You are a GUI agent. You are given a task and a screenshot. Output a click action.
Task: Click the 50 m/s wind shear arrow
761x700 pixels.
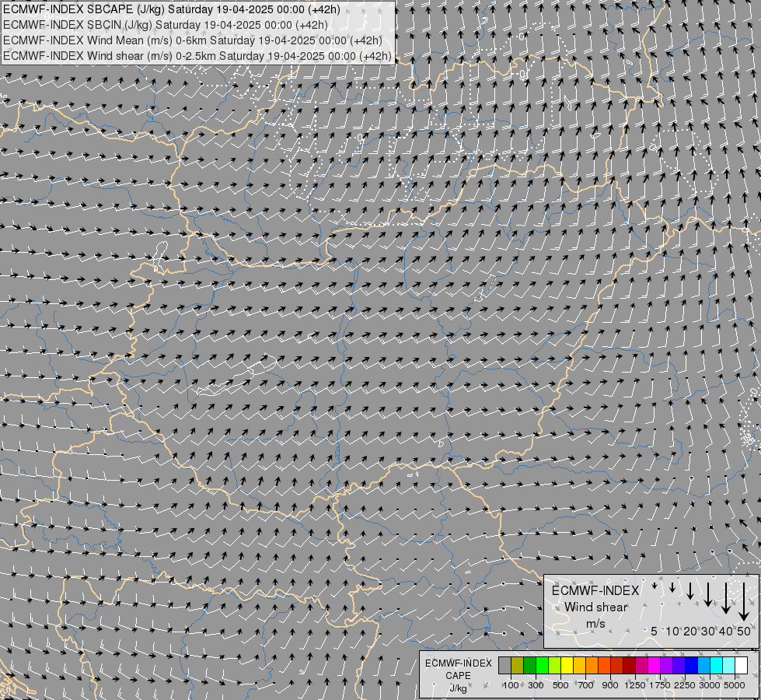point(744,602)
